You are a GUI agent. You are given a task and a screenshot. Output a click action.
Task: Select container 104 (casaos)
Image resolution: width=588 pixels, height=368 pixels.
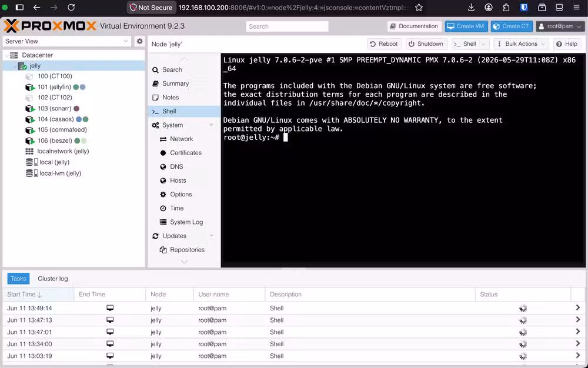[55, 119]
